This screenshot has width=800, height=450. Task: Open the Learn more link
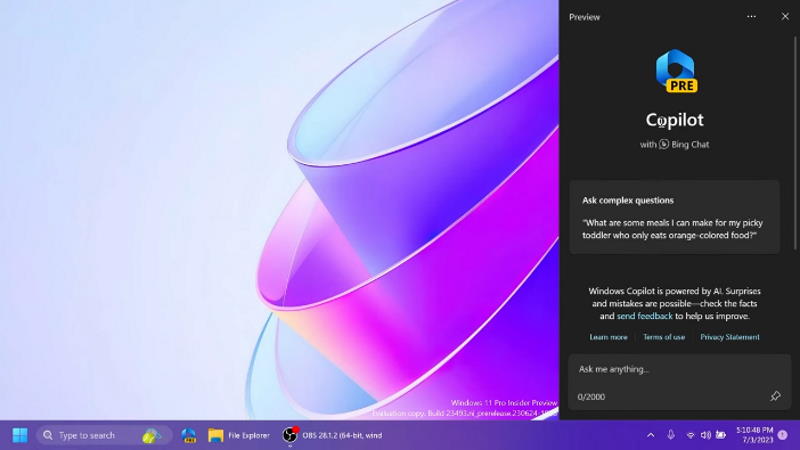[x=608, y=337]
